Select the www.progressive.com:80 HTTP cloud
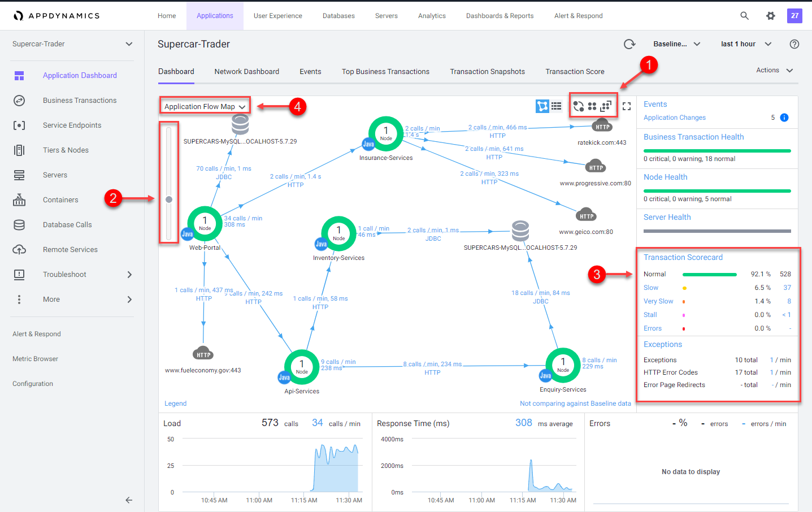This screenshot has width=812, height=512. [596, 166]
